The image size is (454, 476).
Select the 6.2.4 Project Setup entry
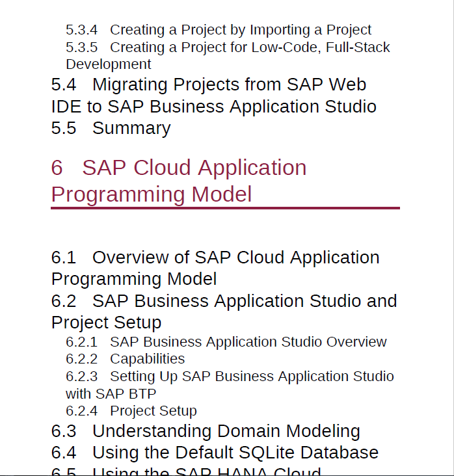click(x=131, y=411)
